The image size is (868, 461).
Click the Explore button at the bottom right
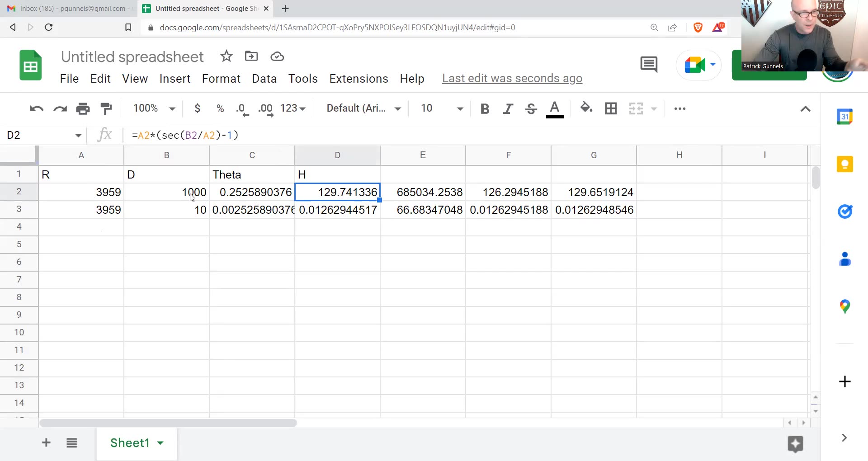pos(795,444)
